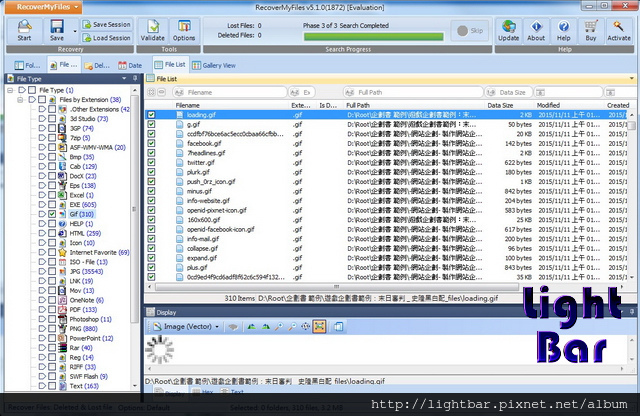Select the PowerPoint (12) file type
The height and width of the screenshot is (416, 640).
coord(91,338)
